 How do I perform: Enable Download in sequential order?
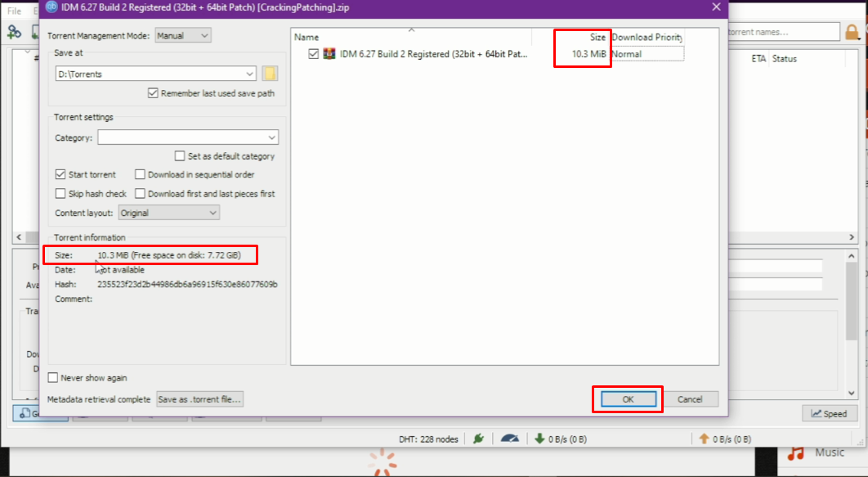coord(140,174)
